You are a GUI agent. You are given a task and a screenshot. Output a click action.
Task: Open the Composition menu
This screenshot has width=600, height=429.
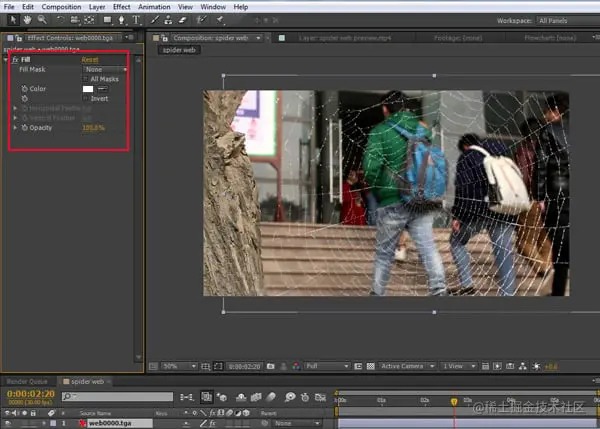click(x=61, y=6)
